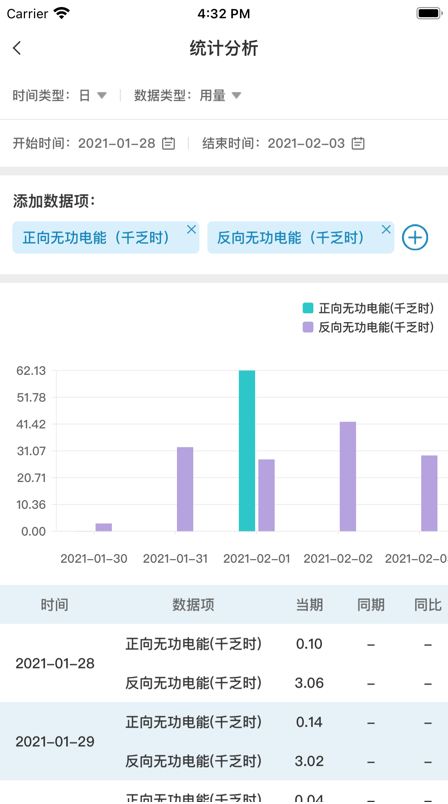The width and height of the screenshot is (448, 804).
Task: Tap the value 0.10 in table
Action: [310, 644]
